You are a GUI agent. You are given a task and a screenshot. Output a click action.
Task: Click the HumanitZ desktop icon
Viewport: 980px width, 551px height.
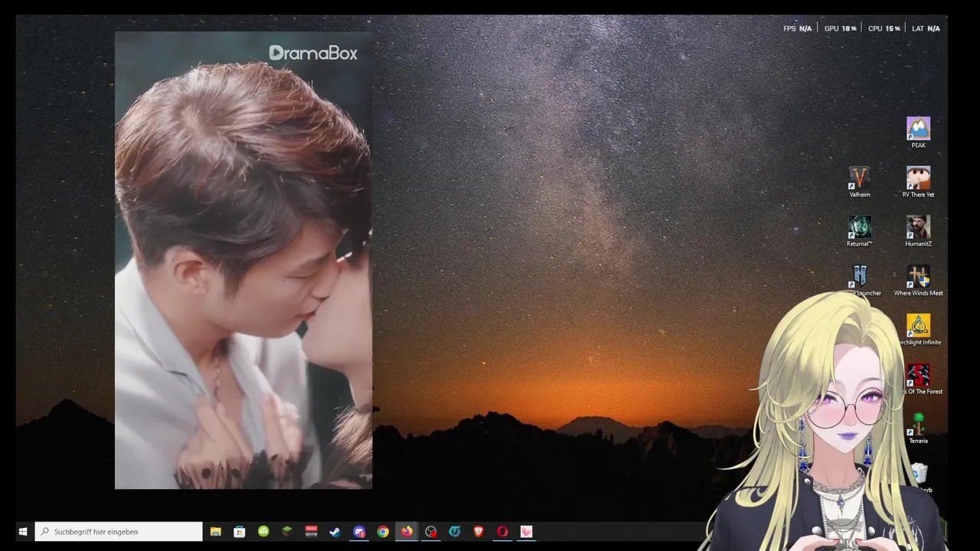coord(918,231)
